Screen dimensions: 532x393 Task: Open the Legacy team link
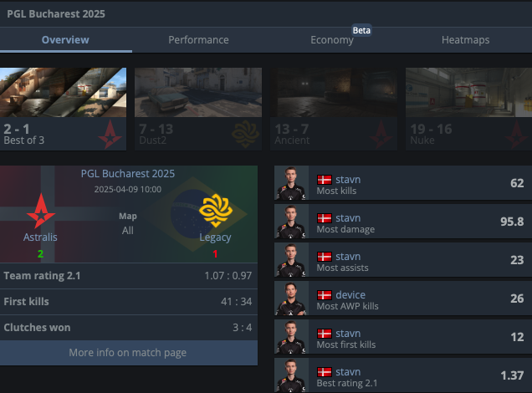pyautogui.click(x=215, y=237)
